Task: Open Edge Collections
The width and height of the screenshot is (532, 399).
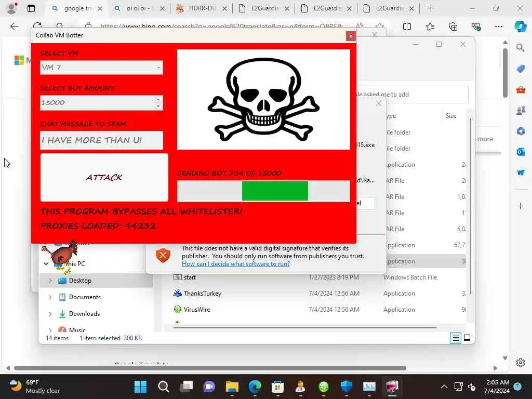Action: tap(453, 26)
